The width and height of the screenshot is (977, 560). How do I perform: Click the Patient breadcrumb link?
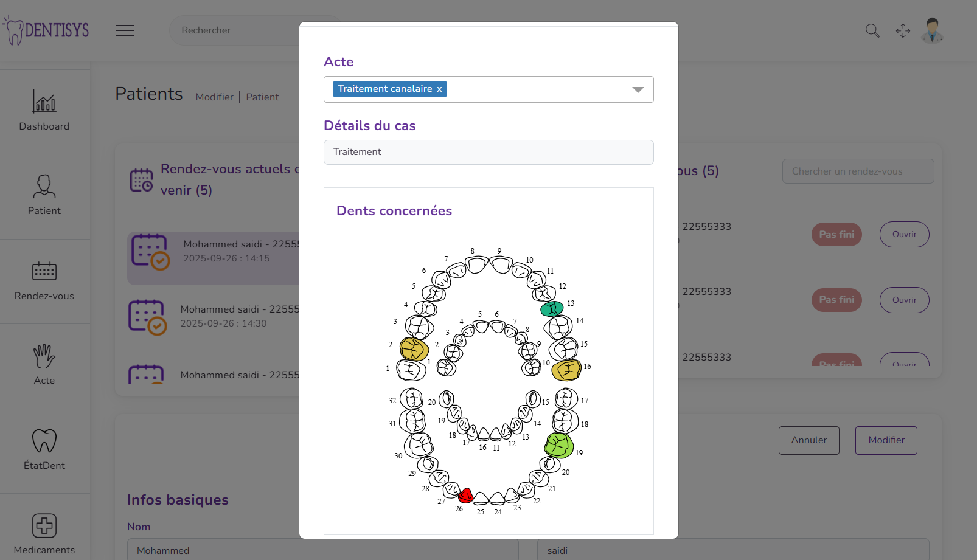pyautogui.click(x=262, y=97)
